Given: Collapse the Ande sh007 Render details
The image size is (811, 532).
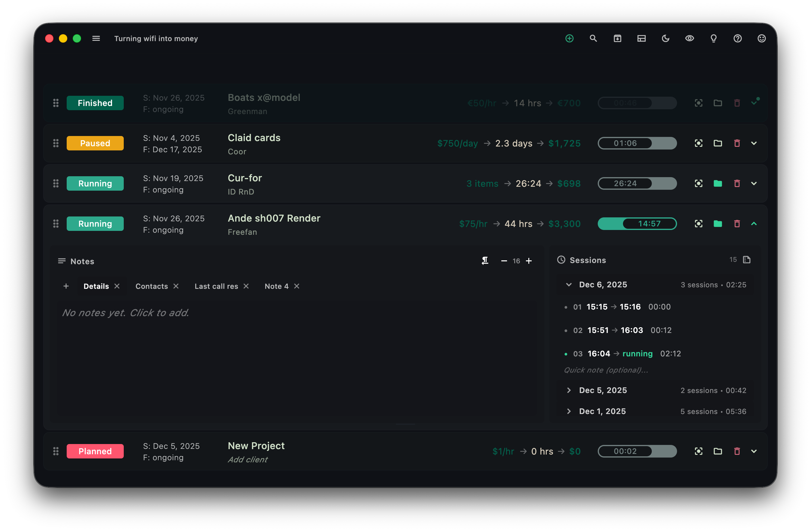Looking at the screenshot, I should 754,223.
